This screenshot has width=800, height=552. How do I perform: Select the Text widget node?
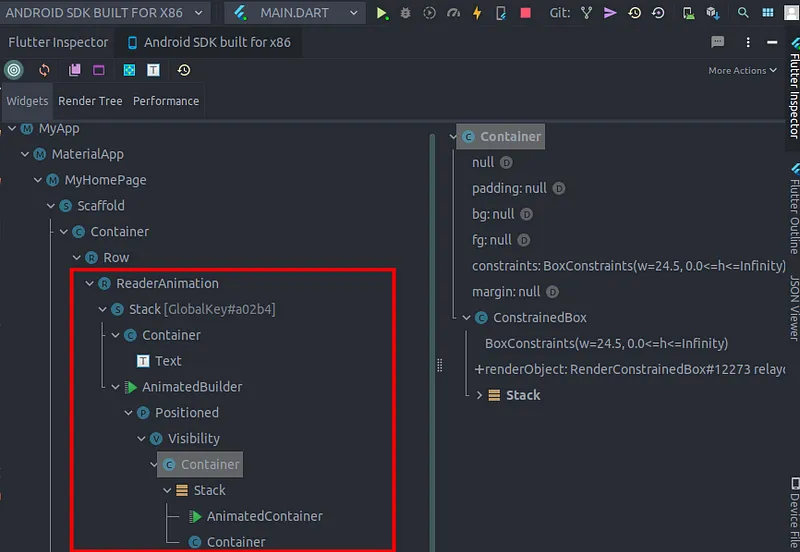point(159,361)
